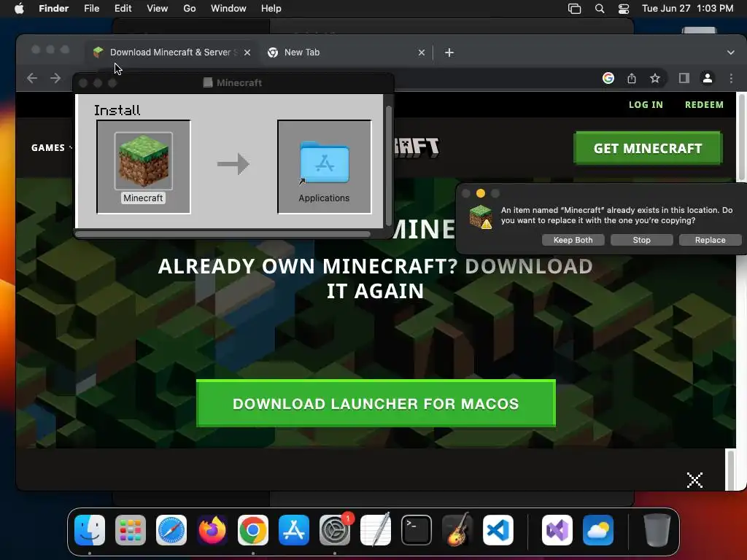Open Stage Manager icon in menu bar
Image resolution: width=747 pixels, height=560 pixels.
click(x=575, y=9)
